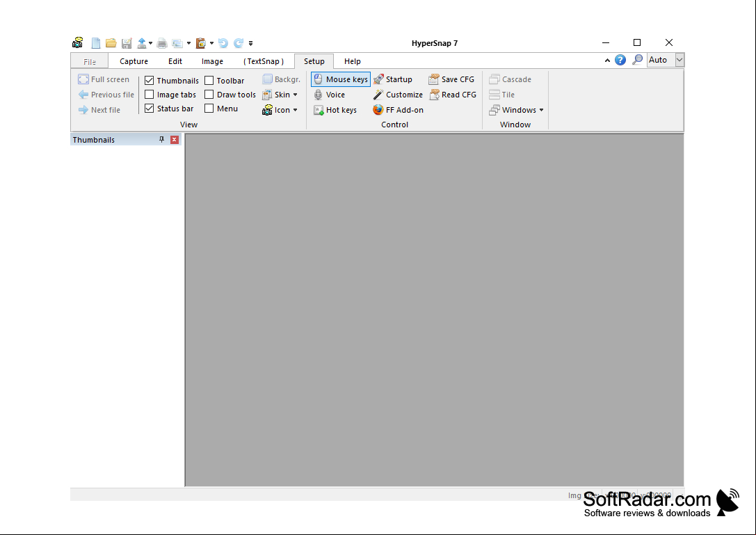Read CFG configuration file
Screen dimensions: 756x535
pyautogui.click(x=453, y=95)
